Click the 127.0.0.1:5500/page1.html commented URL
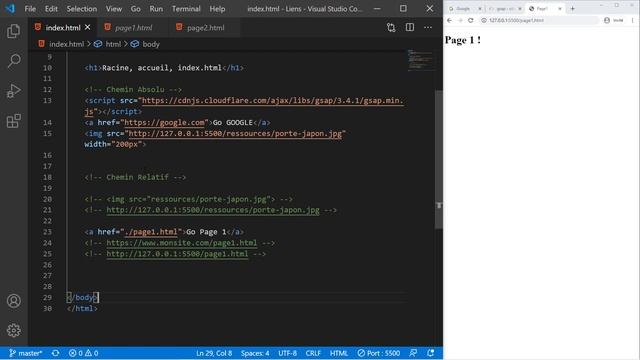This screenshot has height=360, width=640. click(177, 254)
